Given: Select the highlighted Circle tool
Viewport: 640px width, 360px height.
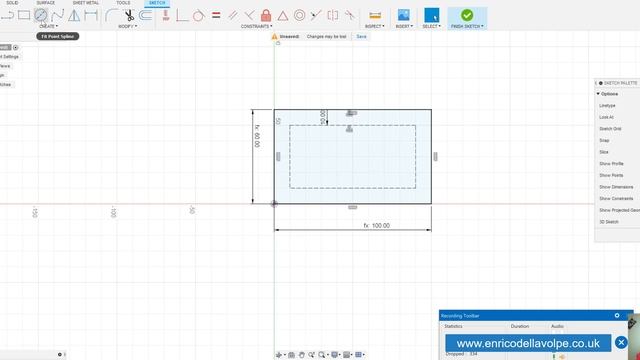Looking at the screenshot, I should click(x=40, y=16).
